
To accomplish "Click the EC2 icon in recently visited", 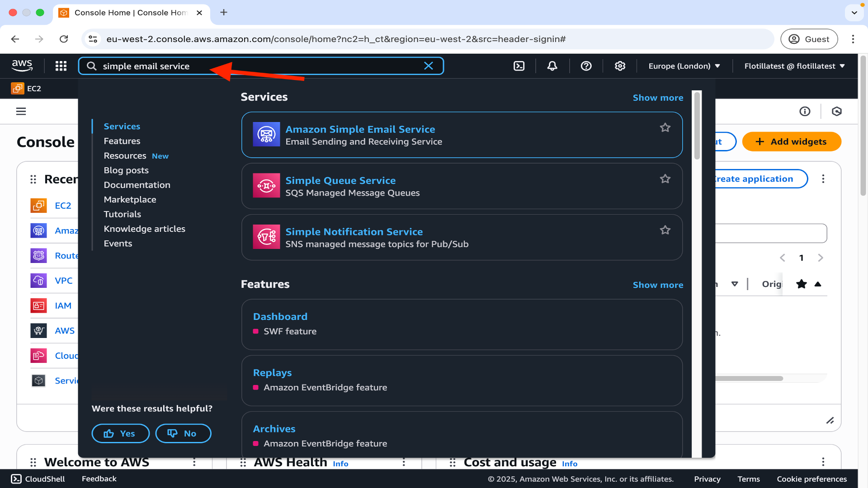I will pos(38,206).
